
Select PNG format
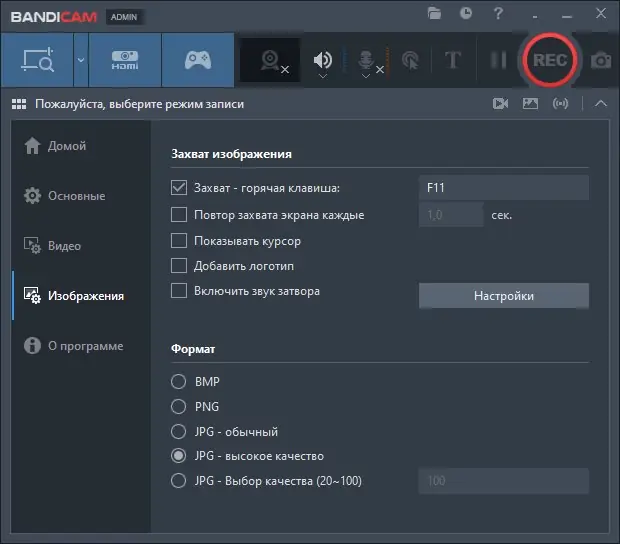178,406
